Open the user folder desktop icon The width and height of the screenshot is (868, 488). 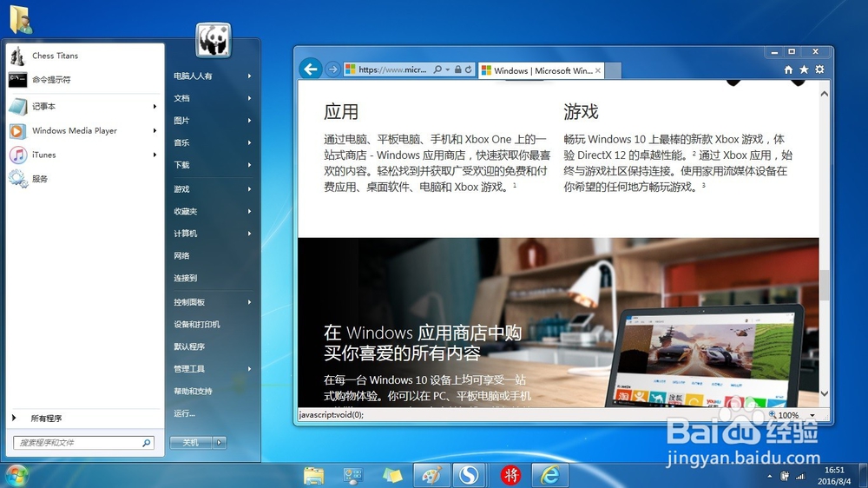(x=21, y=19)
